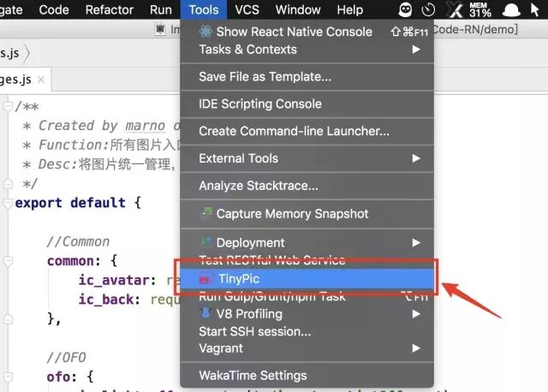The image size is (548, 392).
Task: Click the MEM 31% memory indicator
Action: (x=479, y=9)
